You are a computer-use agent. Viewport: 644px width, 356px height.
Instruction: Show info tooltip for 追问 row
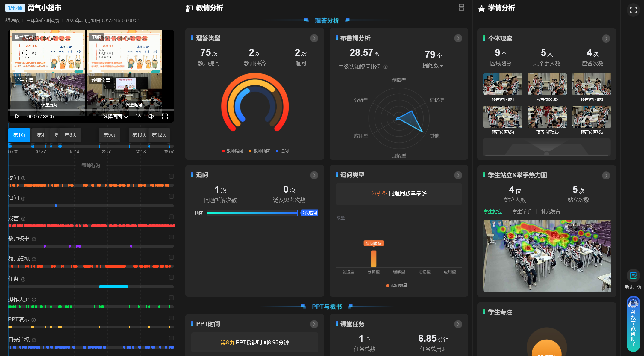tap(23, 199)
